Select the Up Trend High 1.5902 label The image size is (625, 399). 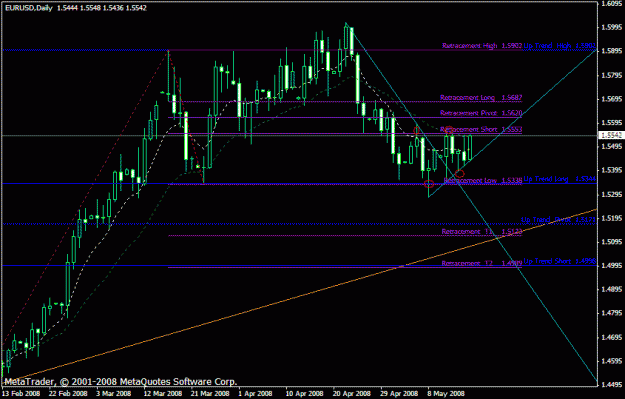click(560, 46)
